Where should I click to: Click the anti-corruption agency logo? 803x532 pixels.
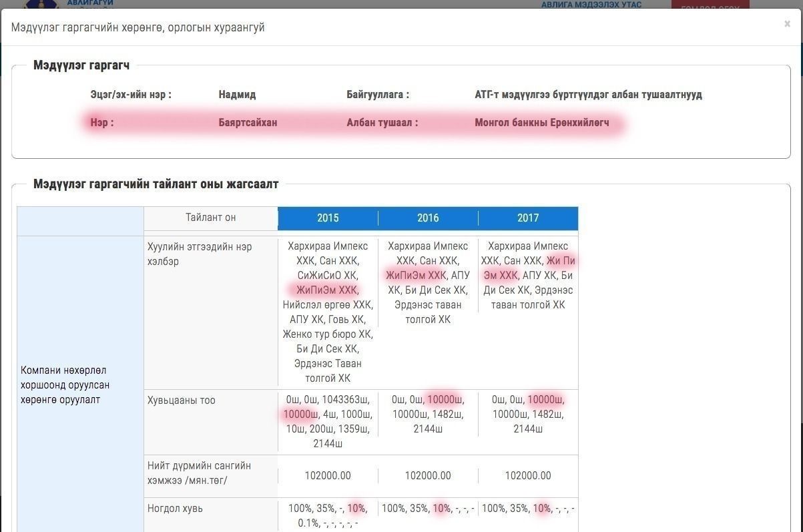(40, 4)
